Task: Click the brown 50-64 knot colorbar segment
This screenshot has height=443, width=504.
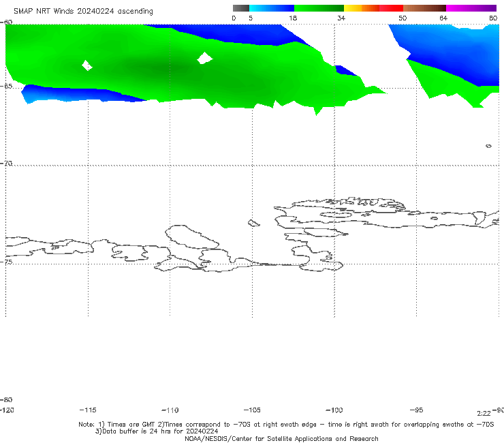Action: click(424, 8)
